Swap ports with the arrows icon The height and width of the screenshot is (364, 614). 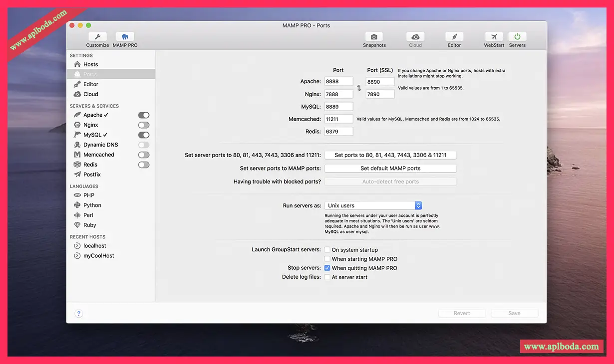click(x=359, y=88)
